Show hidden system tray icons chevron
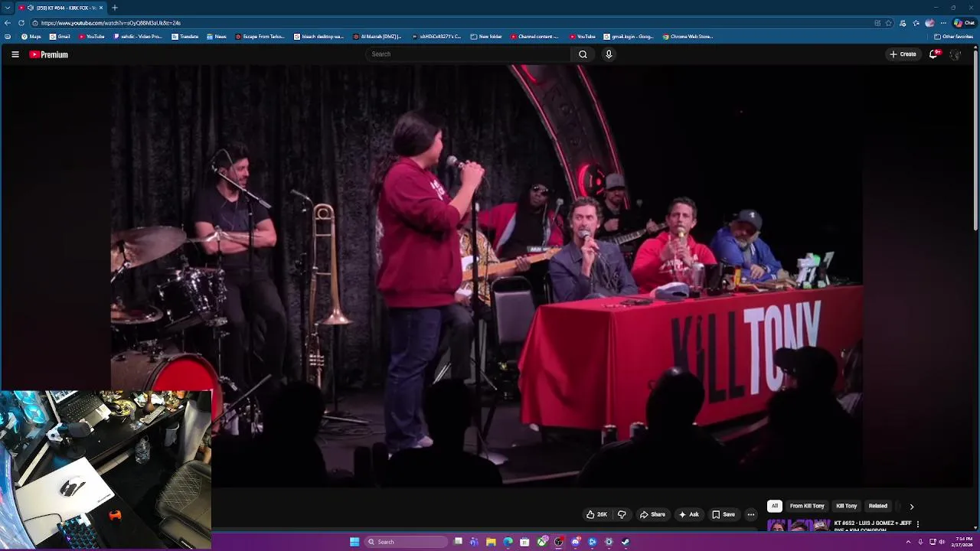The image size is (980, 551). [908, 542]
